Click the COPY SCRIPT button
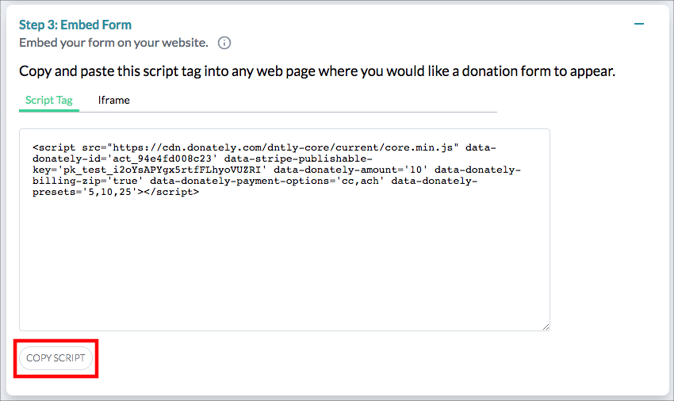 [56, 358]
